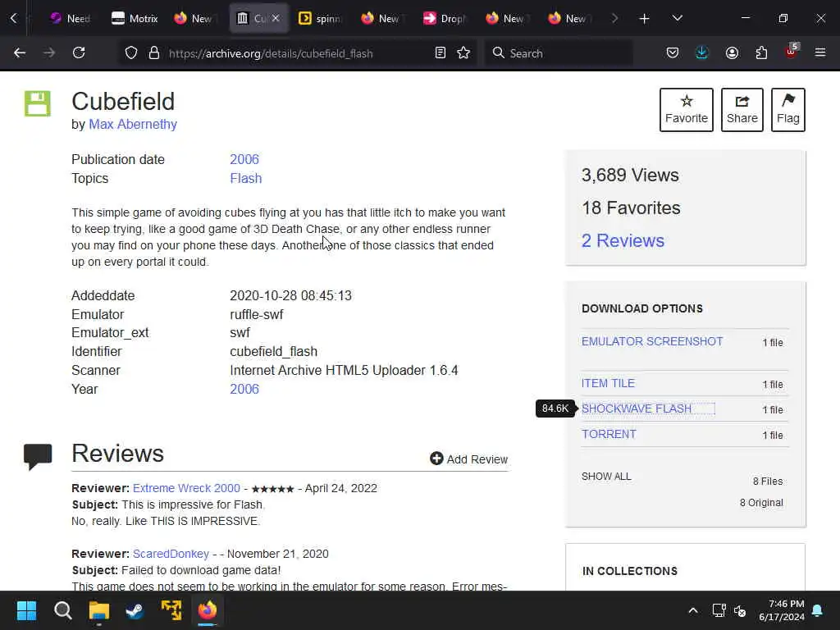Open the Firefox account icon
Viewport: 840px width, 630px height.
(x=732, y=52)
